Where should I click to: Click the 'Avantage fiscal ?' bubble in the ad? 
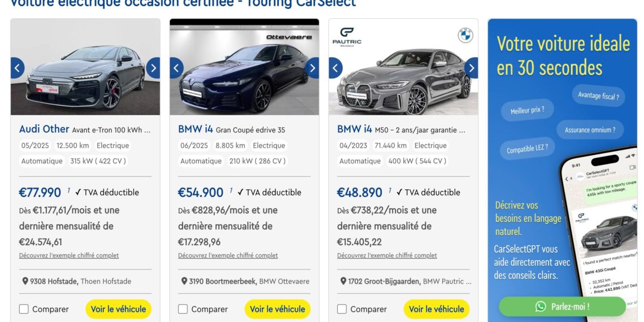598,96
